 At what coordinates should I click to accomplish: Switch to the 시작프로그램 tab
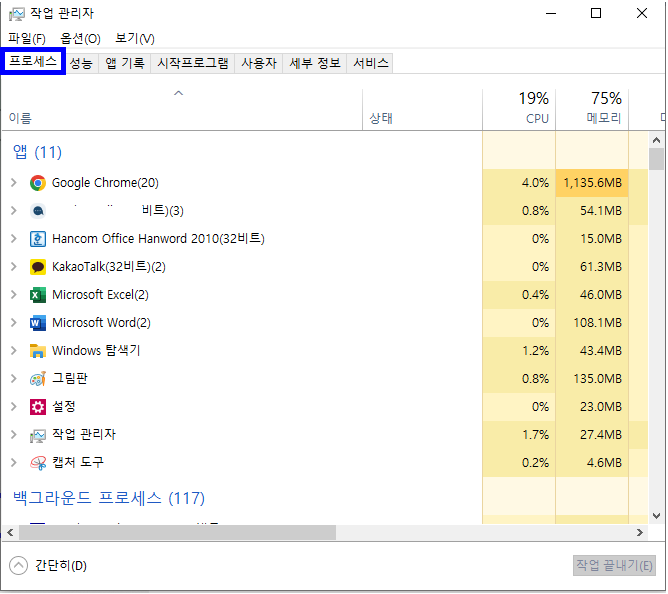pyautogui.click(x=193, y=63)
